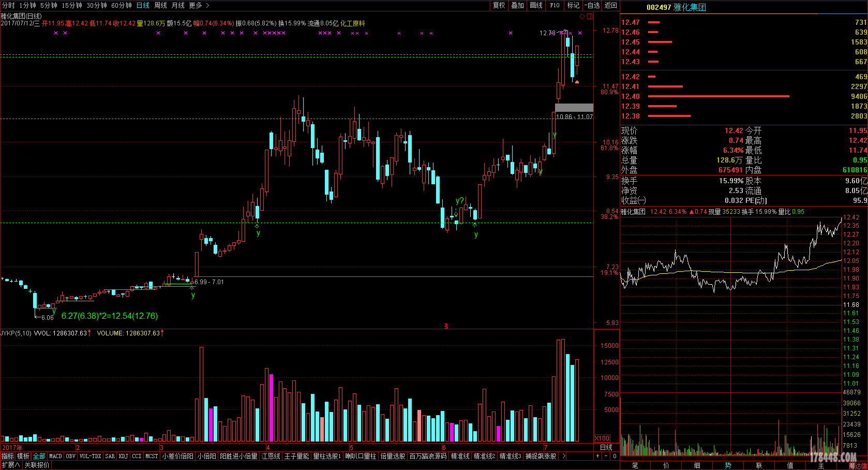Open the 化工原料 sector link
868x470 pixels.
tap(352, 23)
